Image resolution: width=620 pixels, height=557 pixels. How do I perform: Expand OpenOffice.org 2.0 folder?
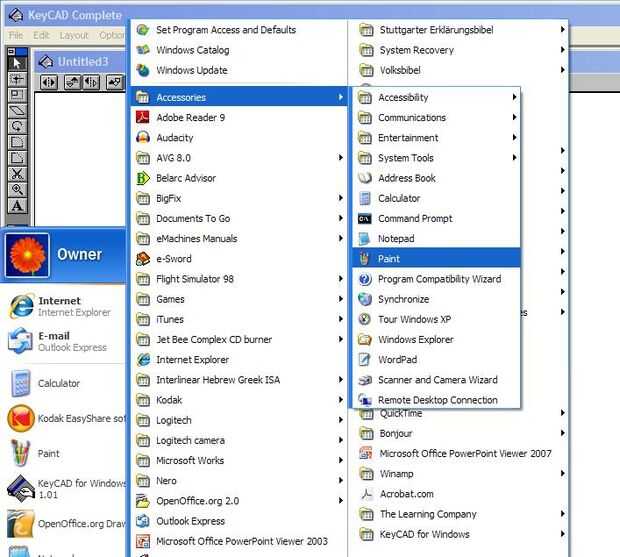pos(239,500)
